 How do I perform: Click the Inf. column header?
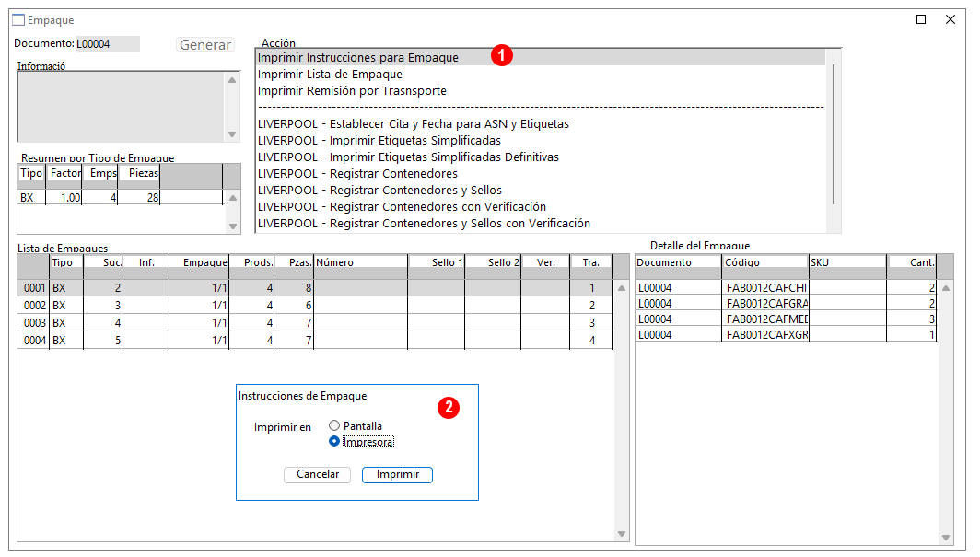point(146,262)
